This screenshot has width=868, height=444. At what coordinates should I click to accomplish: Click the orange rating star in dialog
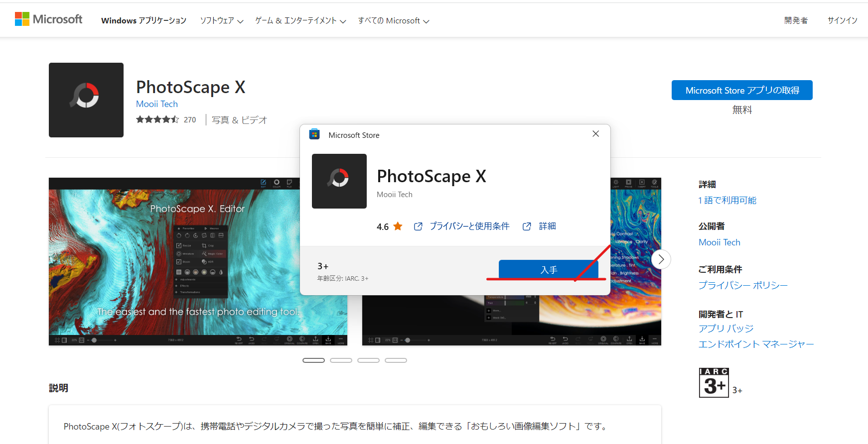398,226
